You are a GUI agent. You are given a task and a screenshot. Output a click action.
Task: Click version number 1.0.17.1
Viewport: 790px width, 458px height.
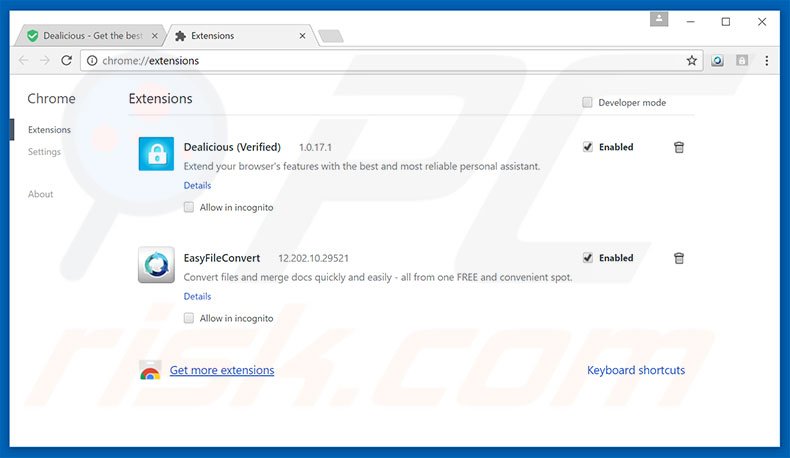click(315, 147)
